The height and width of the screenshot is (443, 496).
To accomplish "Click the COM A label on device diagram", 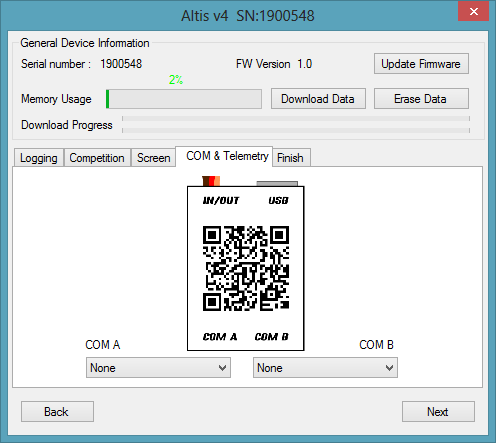I will 220,337.
